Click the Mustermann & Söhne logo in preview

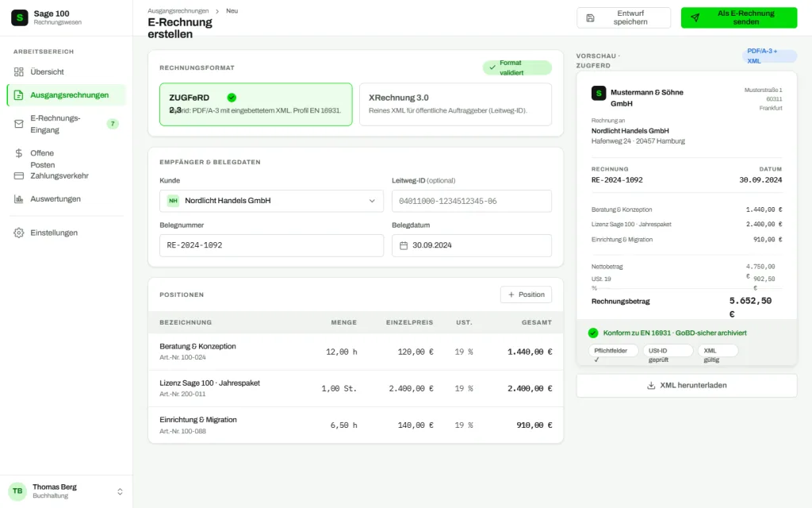(599, 94)
